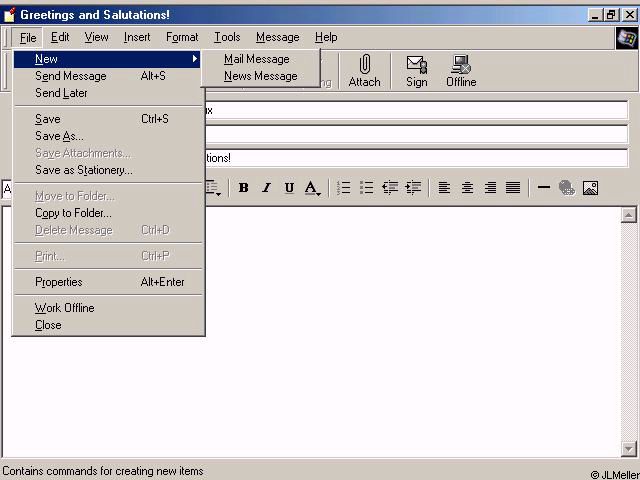Select Send Message in the File menu

click(x=108, y=76)
